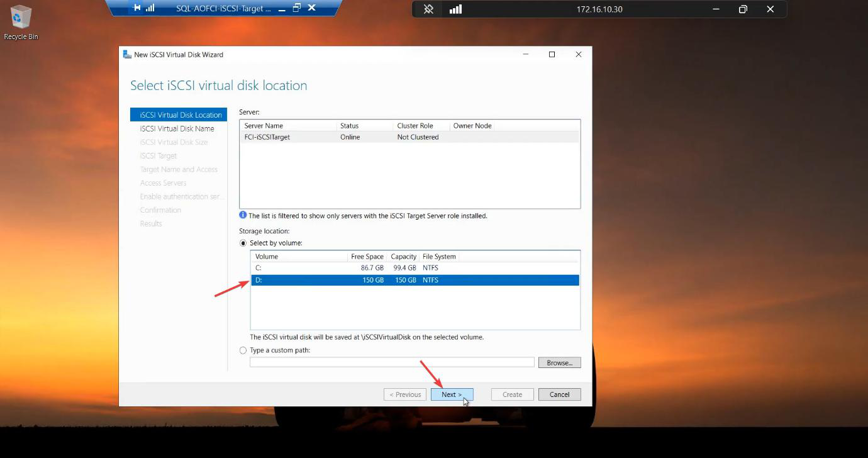Click the Online status cell
This screenshot has height=458, width=868.
[350, 137]
